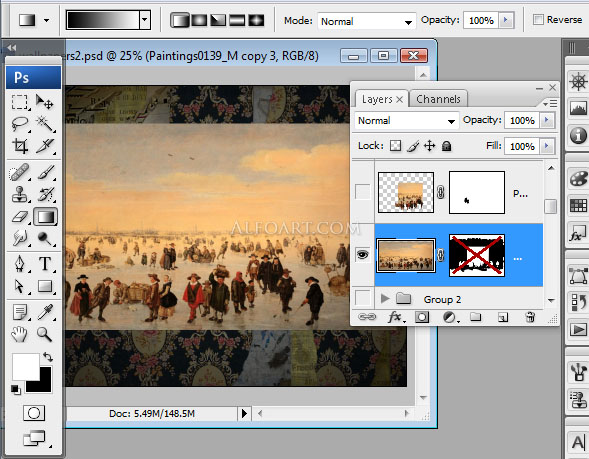The image size is (589, 459).
Task: Reset default foreground and background colors
Action: pos(16,390)
